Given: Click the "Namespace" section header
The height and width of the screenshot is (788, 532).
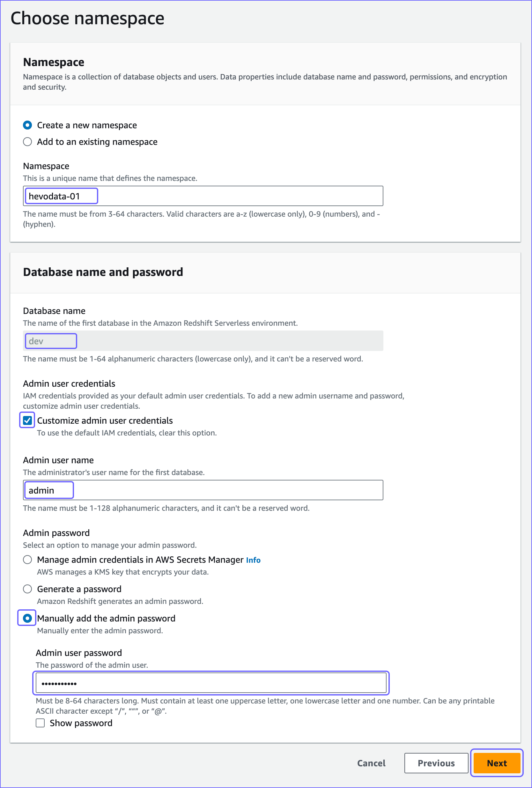Looking at the screenshot, I should [x=53, y=62].
